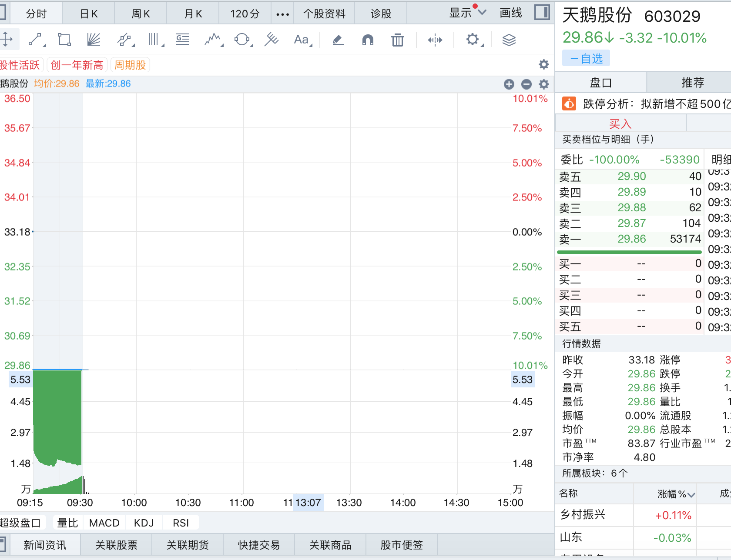Select the move/pan cursor tool
This screenshot has width=731, height=560.
[7, 40]
